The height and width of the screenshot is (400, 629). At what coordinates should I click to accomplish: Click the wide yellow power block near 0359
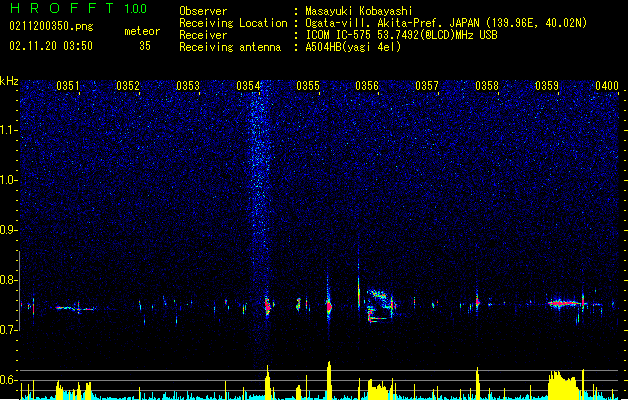pos(563,385)
